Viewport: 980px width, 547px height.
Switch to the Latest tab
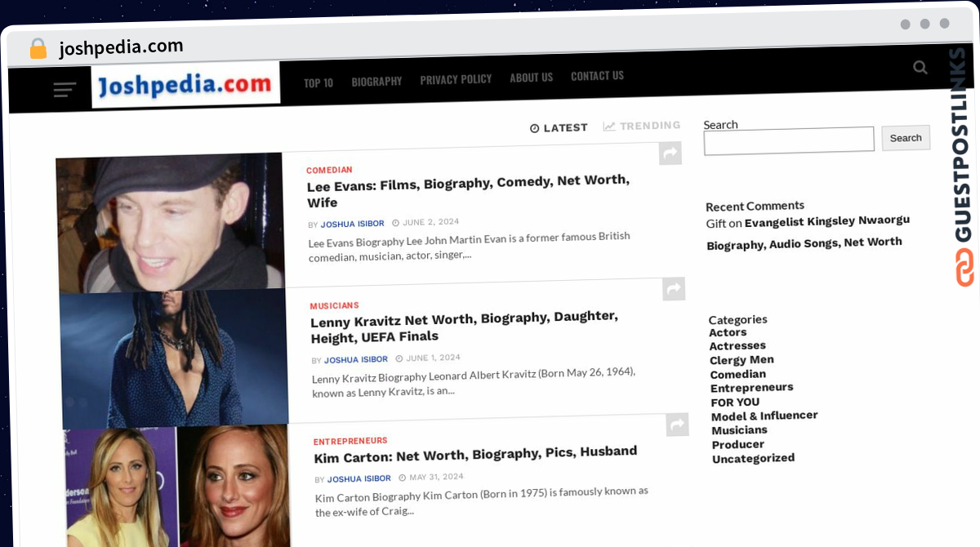click(559, 128)
